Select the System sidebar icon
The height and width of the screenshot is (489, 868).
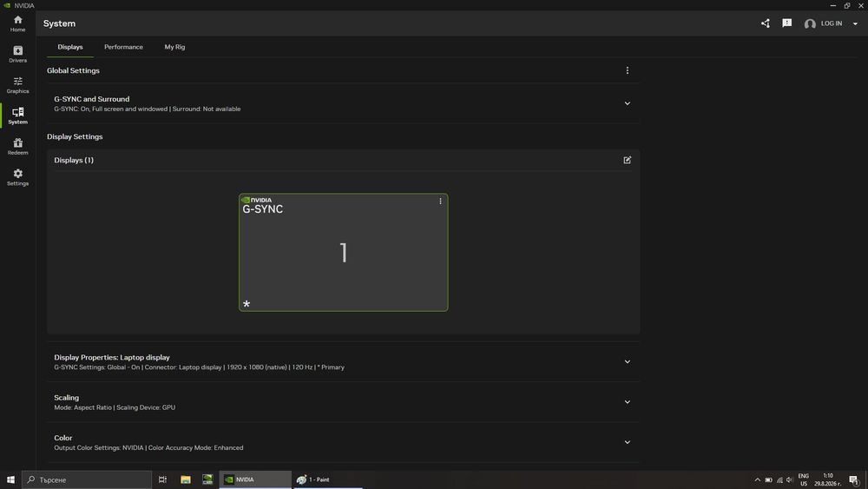(x=17, y=116)
